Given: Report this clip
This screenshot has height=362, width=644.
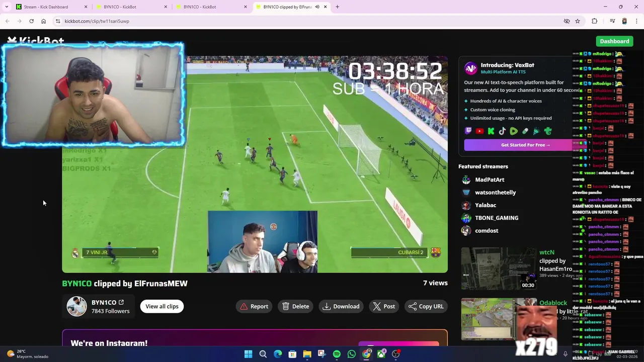Looking at the screenshot, I should pos(254,306).
